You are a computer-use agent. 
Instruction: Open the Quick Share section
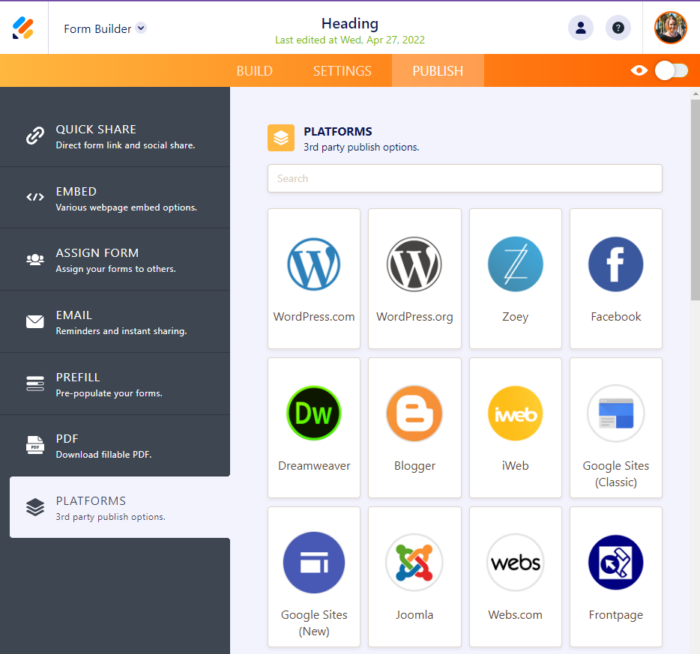pos(115,136)
